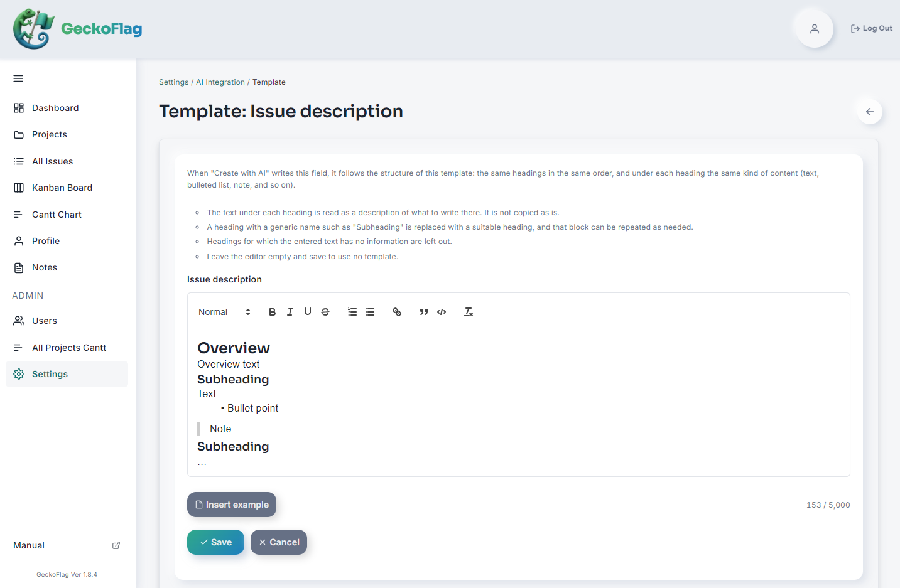Apply italic formatting in editor toolbar

290,312
